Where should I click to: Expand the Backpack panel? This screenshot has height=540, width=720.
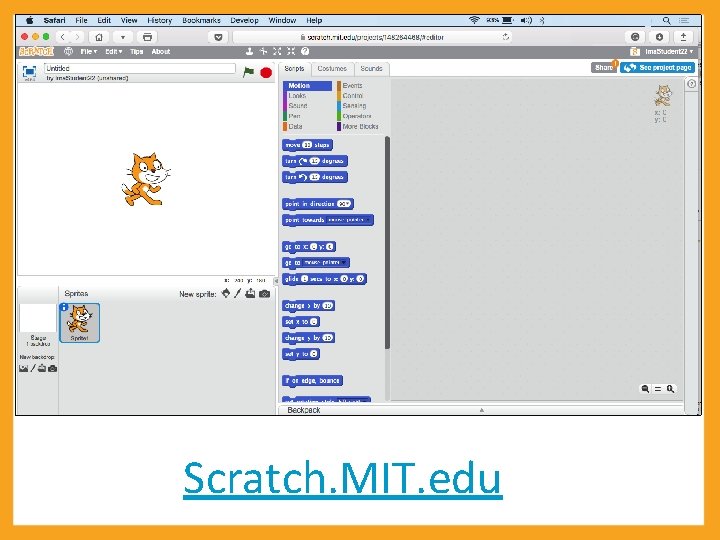pyautogui.click(x=481, y=410)
